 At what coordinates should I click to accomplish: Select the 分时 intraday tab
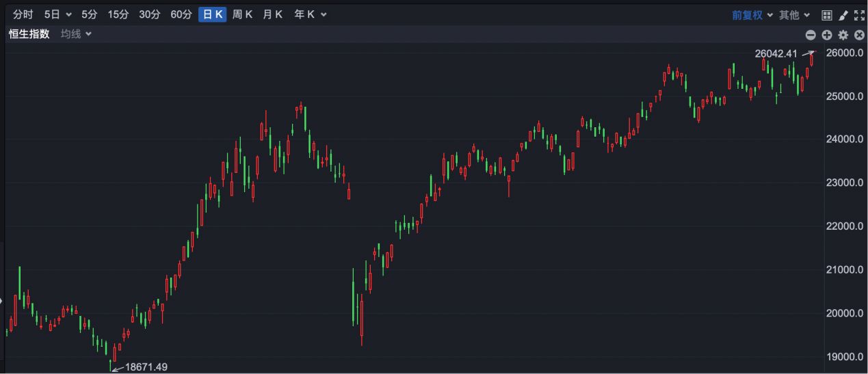coord(23,14)
